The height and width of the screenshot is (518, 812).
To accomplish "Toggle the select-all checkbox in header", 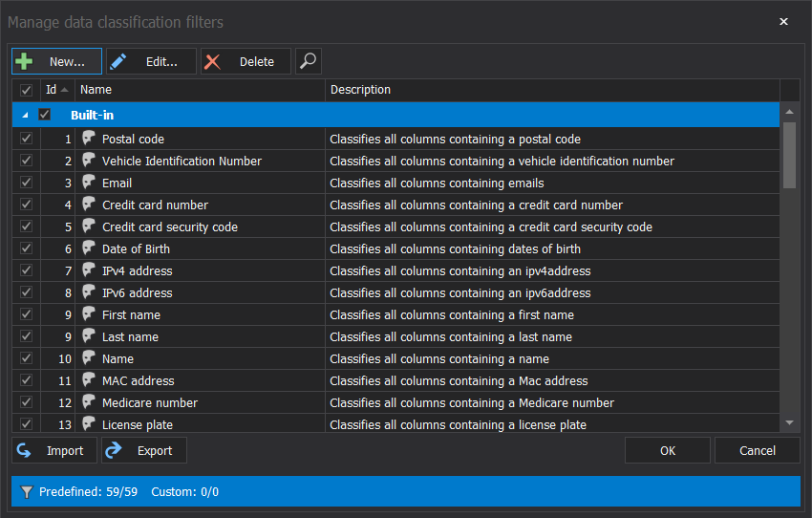I will [x=26, y=90].
